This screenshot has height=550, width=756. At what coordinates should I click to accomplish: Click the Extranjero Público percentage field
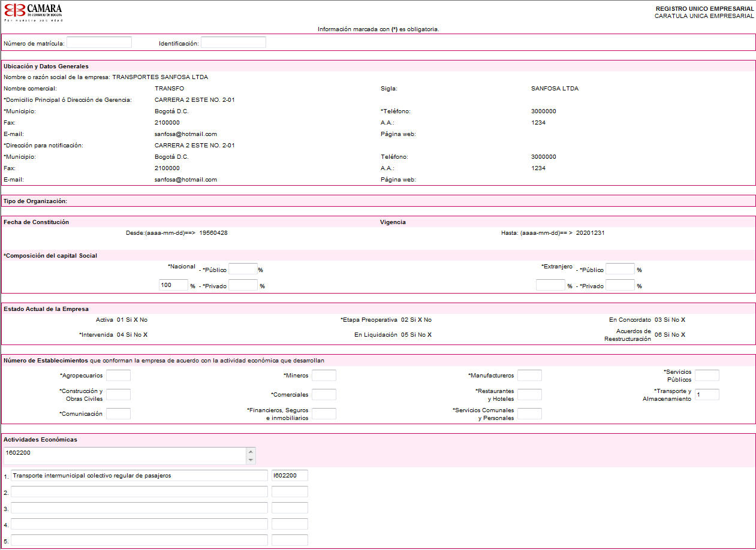620,269
